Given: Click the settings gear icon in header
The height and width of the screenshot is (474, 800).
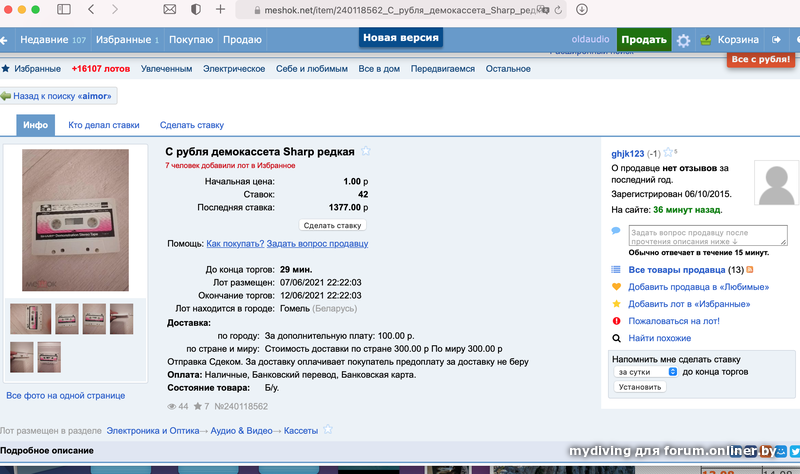Looking at the screenshot, I should [683, 40].
